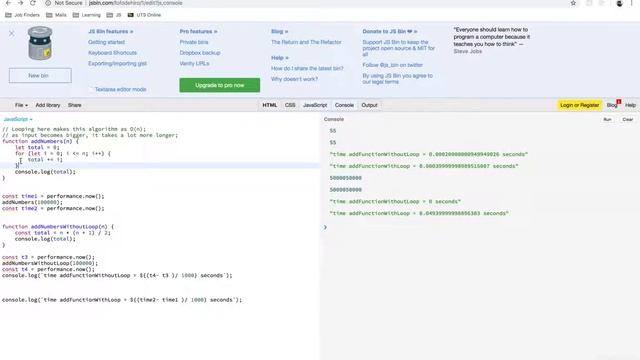The width and height of the screenshot is (640, 360).
Task: Toggle the HTML panel tab
Action: point(269,105)
